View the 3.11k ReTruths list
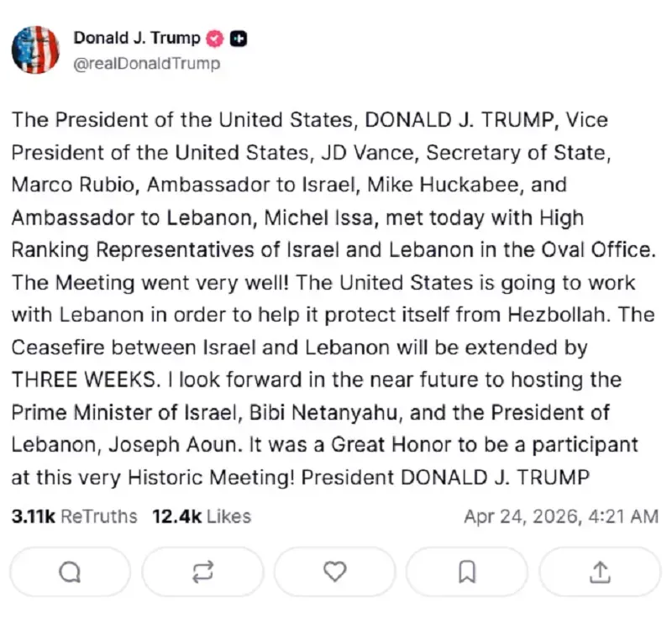The image size is (672, 633). pos(72,516)
